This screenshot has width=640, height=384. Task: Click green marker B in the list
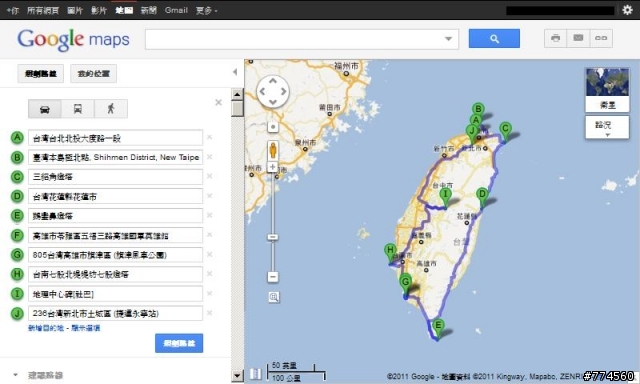click(x=17, y=157)
